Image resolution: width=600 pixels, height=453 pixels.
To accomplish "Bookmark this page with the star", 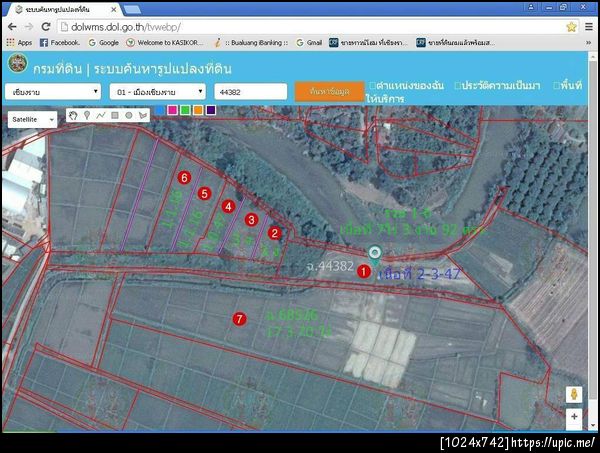I will tap(571, 27).
